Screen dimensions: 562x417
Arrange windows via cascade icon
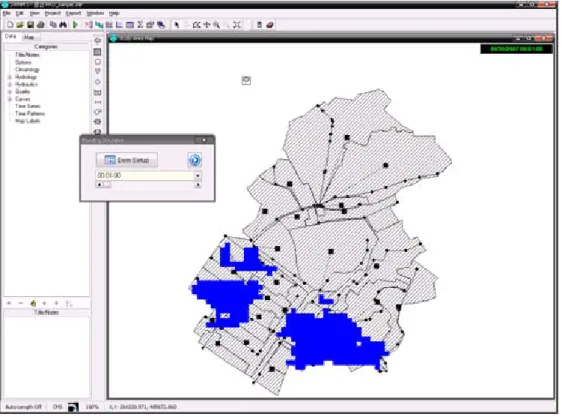pos(161,25)
